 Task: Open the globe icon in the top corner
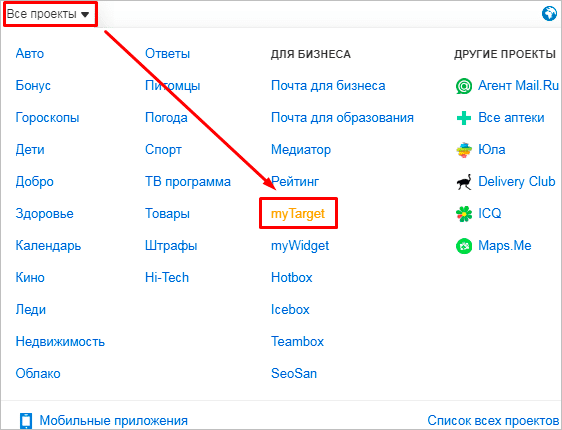coord(549,14)
